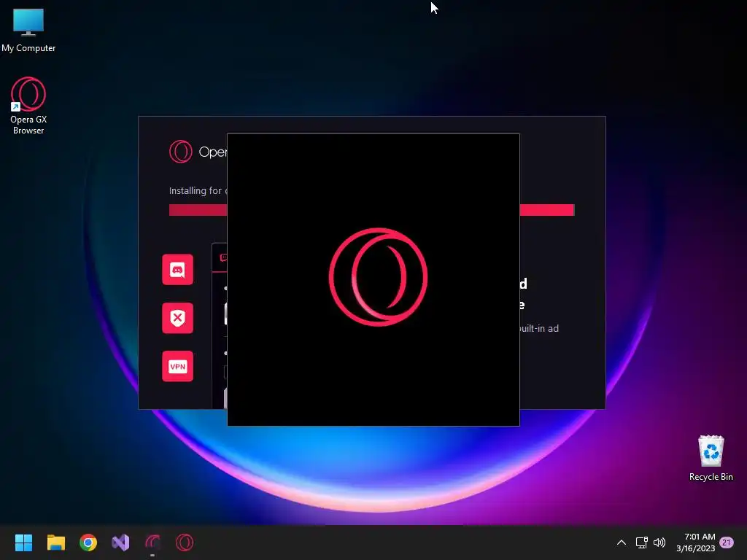Click the Opera GX splash logo
Screen dimensions: 747x560
(379, 277)
